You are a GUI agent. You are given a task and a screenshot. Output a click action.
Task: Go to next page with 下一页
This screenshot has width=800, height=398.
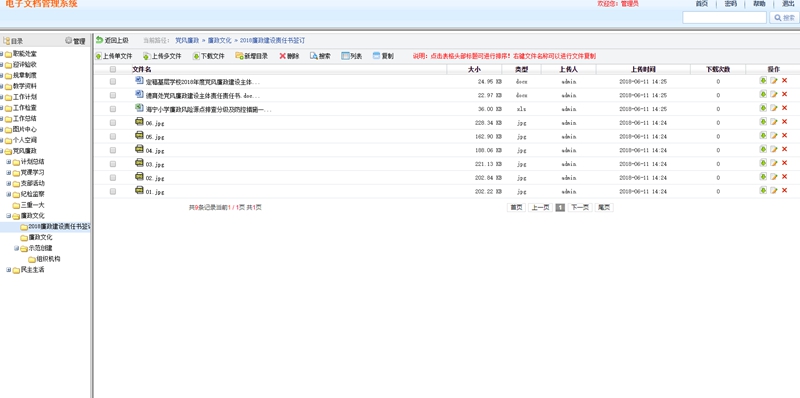(580, 208)
